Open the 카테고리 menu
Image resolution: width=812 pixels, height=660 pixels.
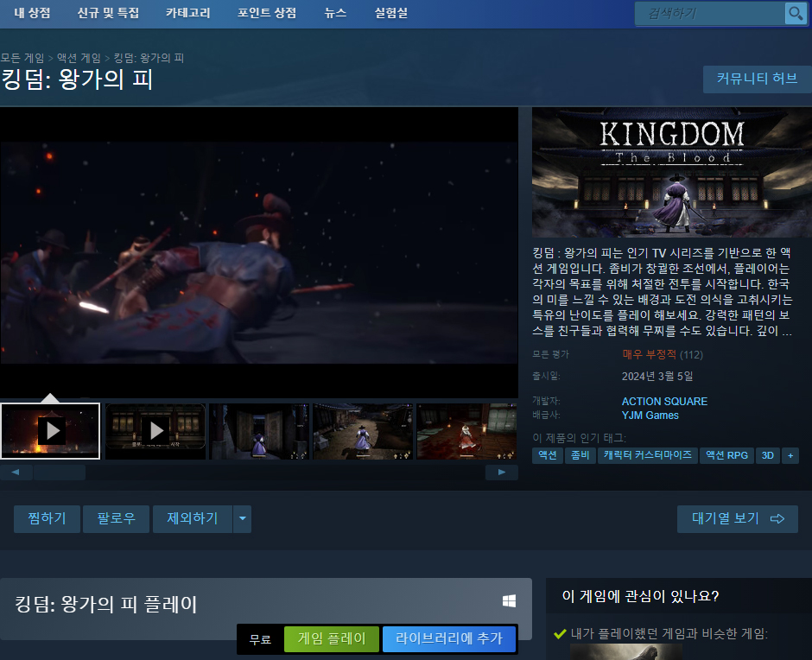[x=188, y=13]
